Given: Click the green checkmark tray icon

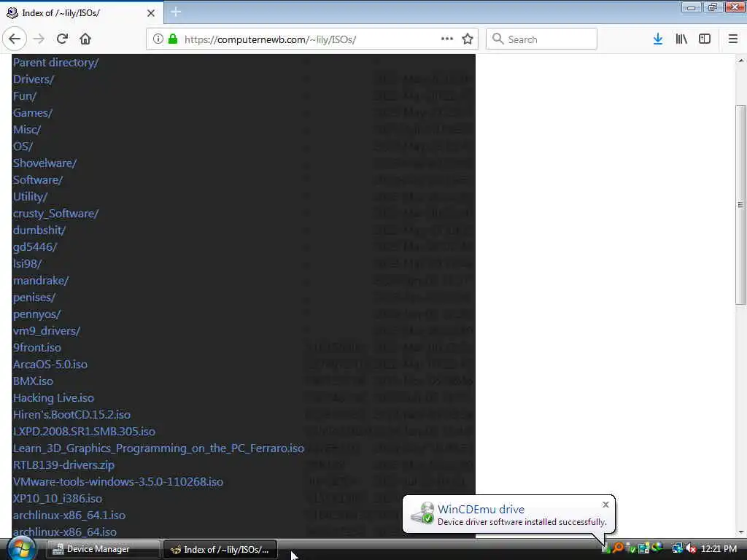Looking at the screenshot, I should (631, 548).
